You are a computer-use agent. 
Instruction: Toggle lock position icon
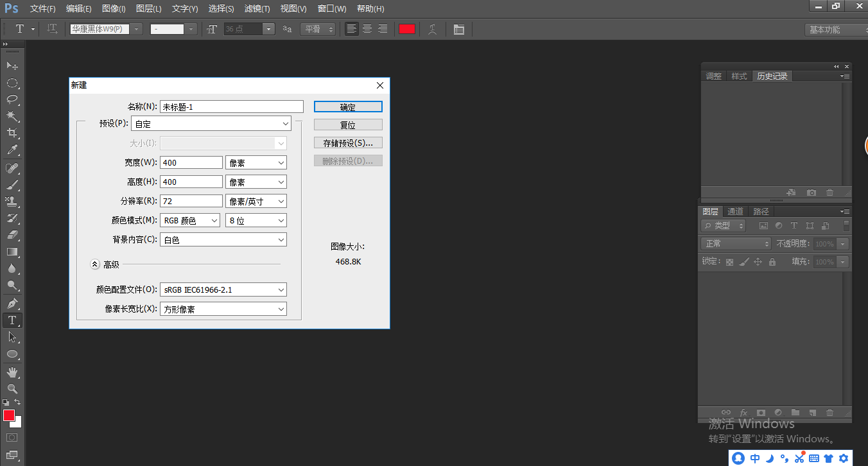click(x=758, y=262)
